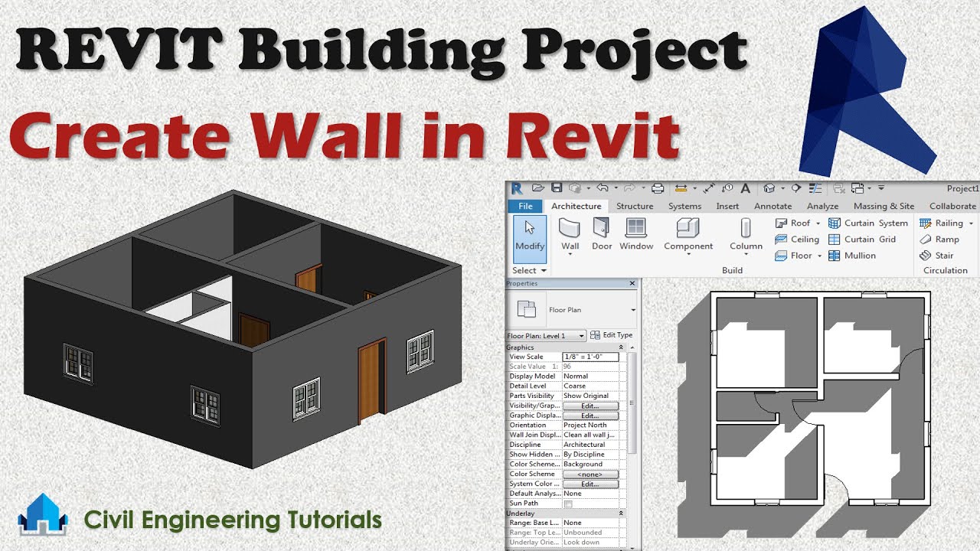Select the Window tool
Image resolution: width=980 pixels, height=551 pixels.
(x=636, y=235)
